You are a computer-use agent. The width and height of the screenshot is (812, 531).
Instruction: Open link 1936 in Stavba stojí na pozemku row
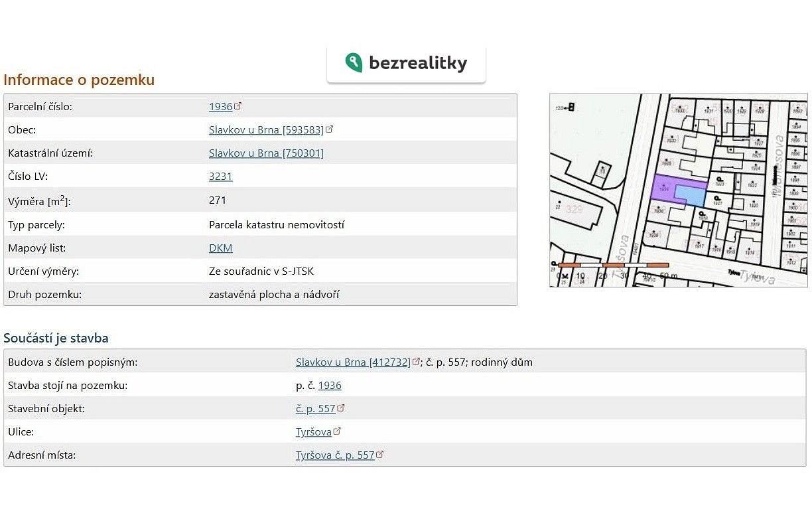330,386
